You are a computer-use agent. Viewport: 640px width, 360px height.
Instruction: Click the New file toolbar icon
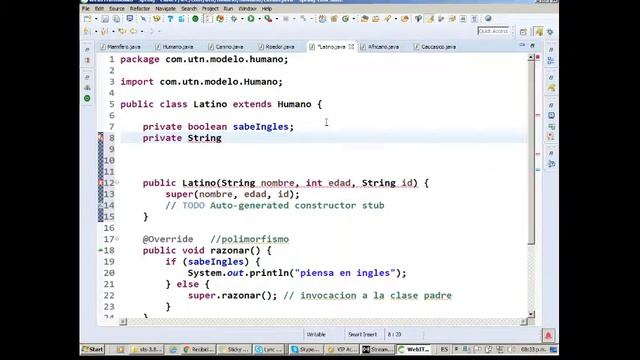87,19
